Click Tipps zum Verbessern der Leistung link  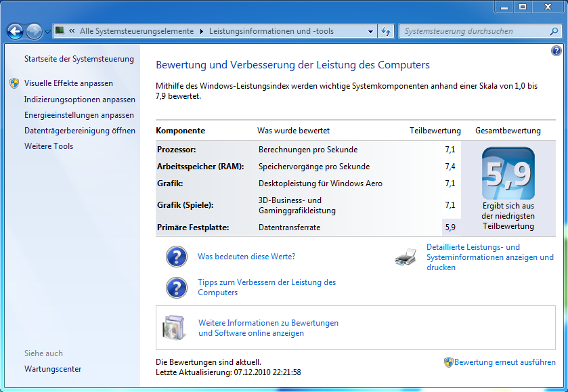pyautogui.click(x=267, y=287)
